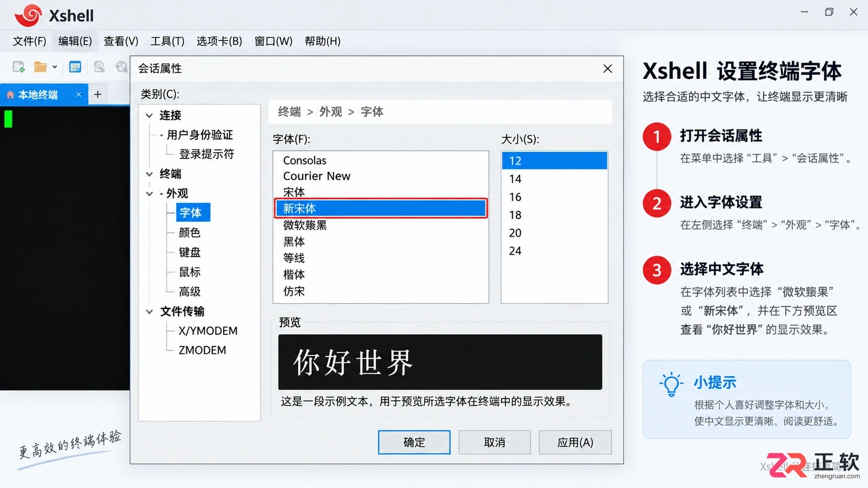Select X/YMODEM in the category tree

tap(208, 331)
